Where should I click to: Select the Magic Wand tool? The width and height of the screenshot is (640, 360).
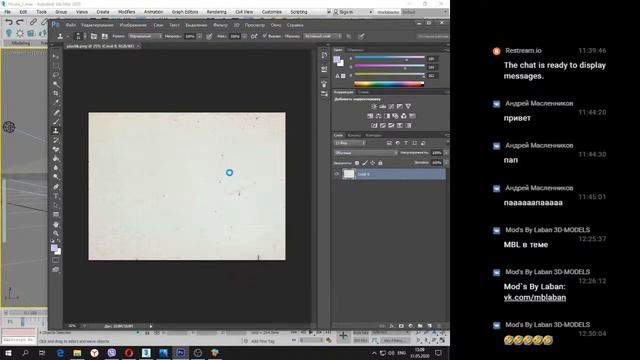[x=56, y=84]
